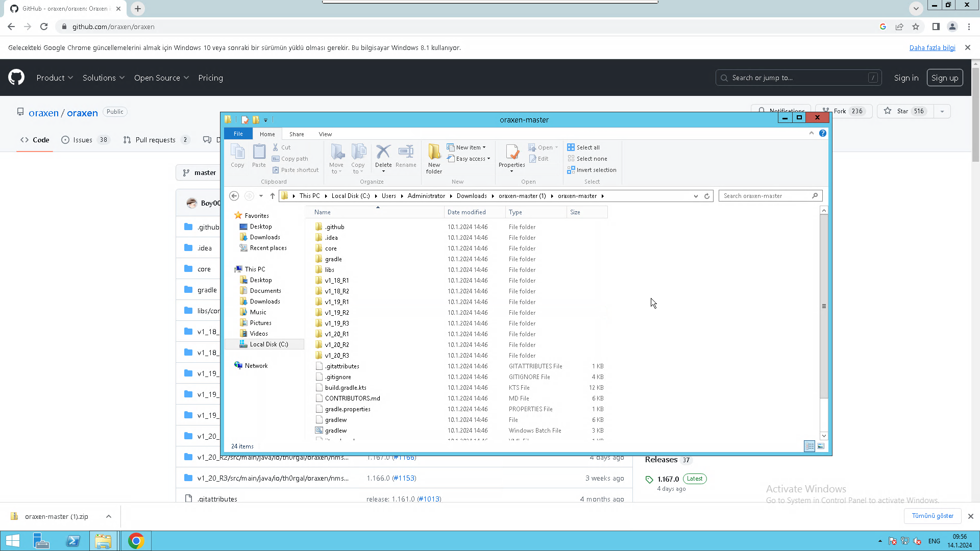
Task: Open Explorer help question mark icon
Action: click(x=823, y=133)
